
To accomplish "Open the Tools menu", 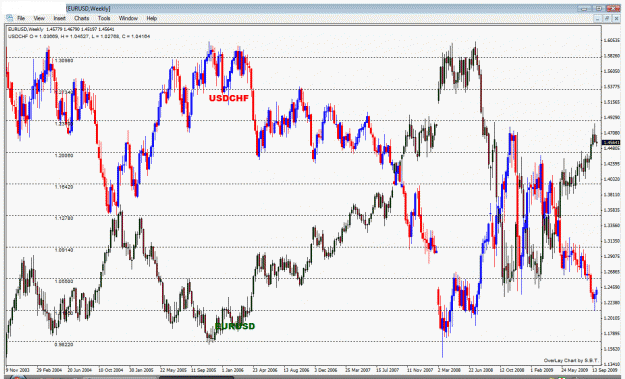I will coord(104,18).
